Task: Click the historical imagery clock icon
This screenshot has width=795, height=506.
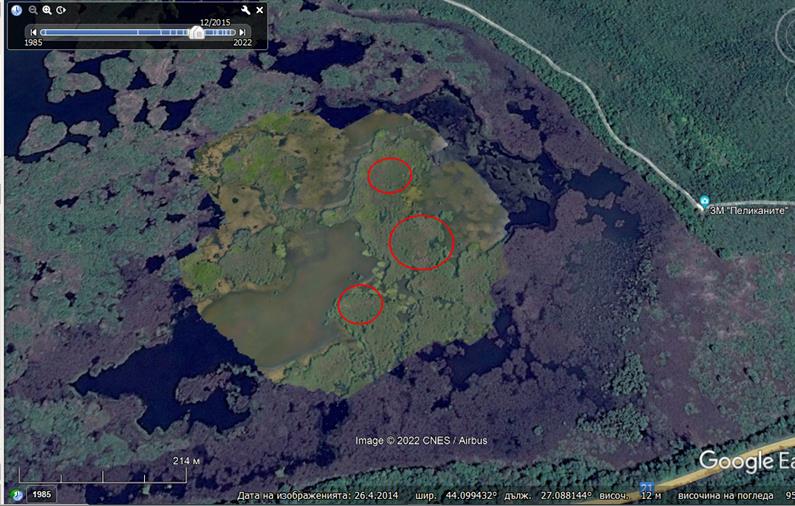Action: [x=16, y=10]
